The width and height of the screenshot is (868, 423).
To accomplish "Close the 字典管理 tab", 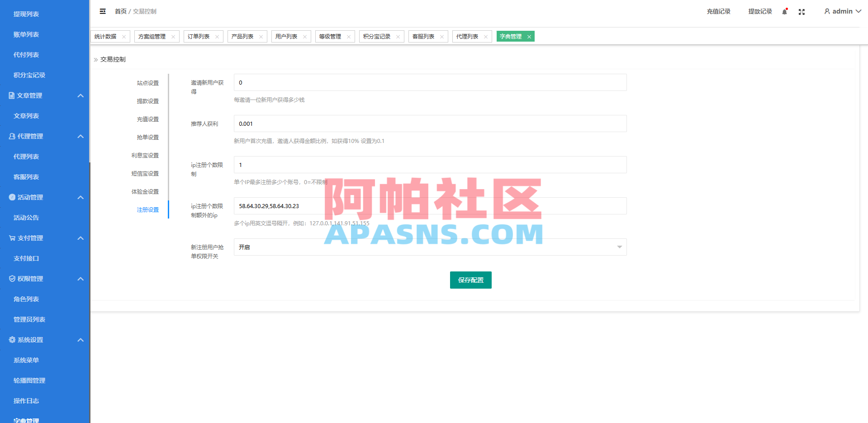I will pos(529,37).
